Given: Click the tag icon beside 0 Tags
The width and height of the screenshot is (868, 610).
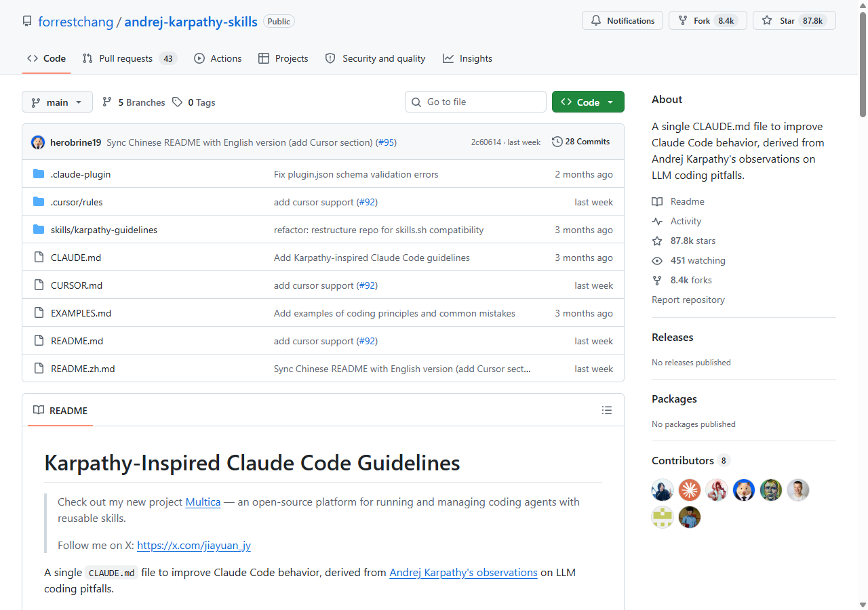Looking at the screenshot, I should click(x=177, y=102).
